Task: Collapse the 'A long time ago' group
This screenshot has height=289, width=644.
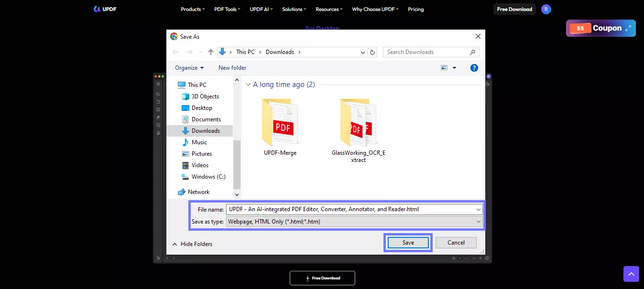Action: pos(248,84)
